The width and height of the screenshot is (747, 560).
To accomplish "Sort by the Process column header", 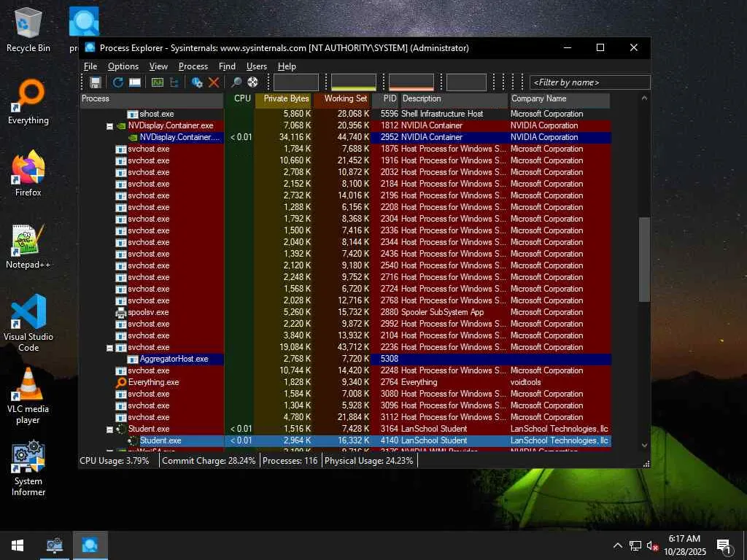I will click(x=152, y=99).
